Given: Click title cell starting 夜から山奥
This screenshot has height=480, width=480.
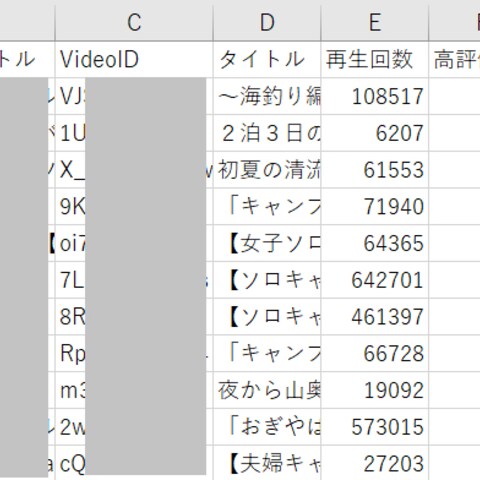Looking at the screenshot, I should (267, 390).
